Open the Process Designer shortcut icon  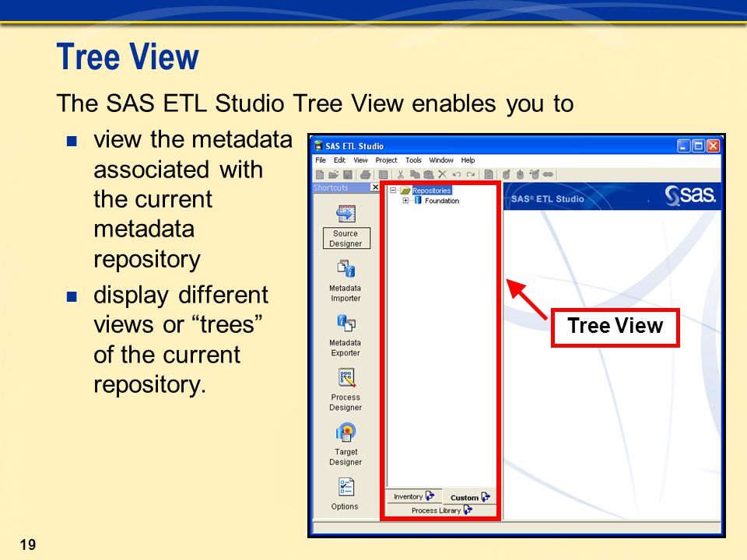point(345,378)
